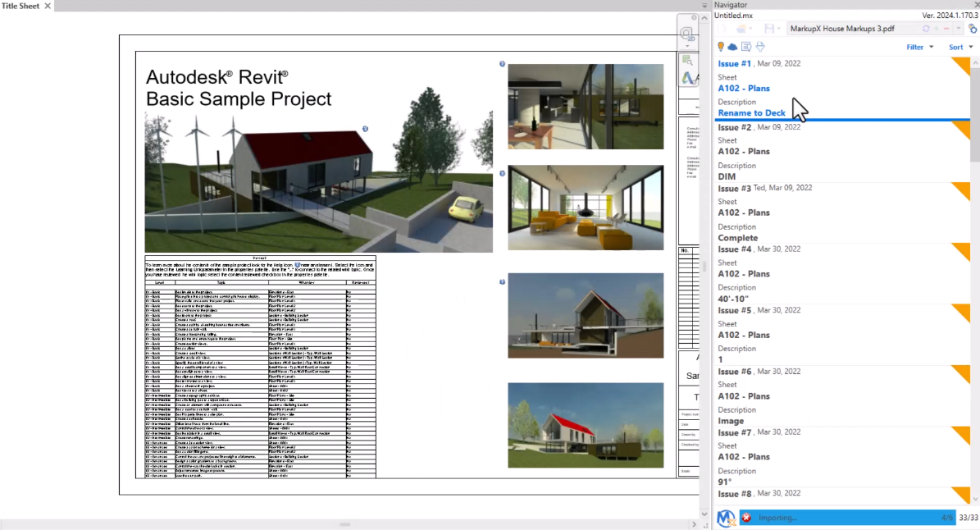
Task: Select the Title Sheet tab
Action: coord(21,6)
